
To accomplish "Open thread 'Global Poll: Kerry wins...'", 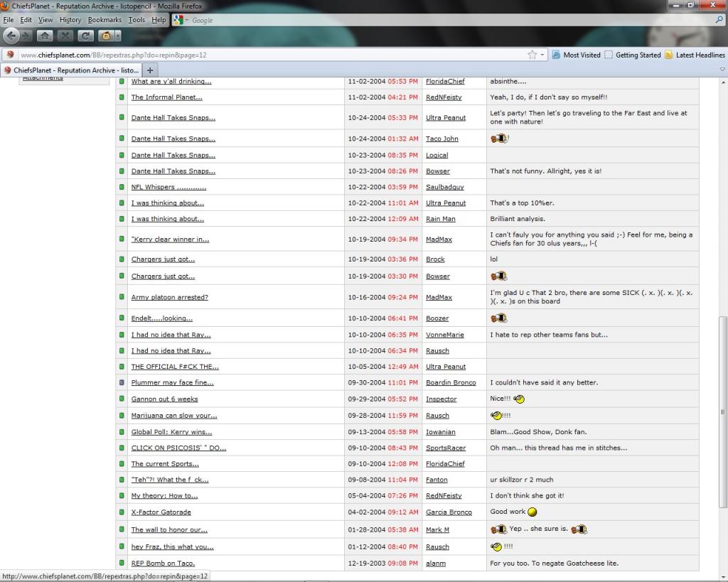I will point(172,431).
